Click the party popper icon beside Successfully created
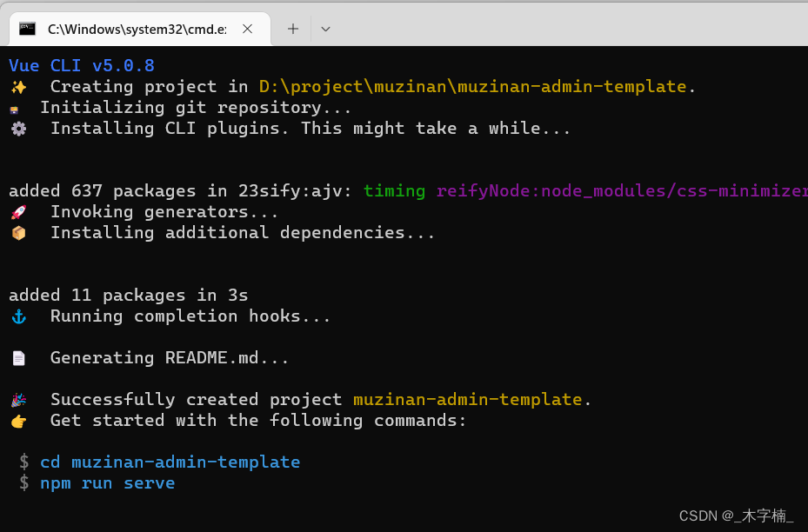Viewport: 808px width, 532px height. pyautogui.click(x=18, y=400)
